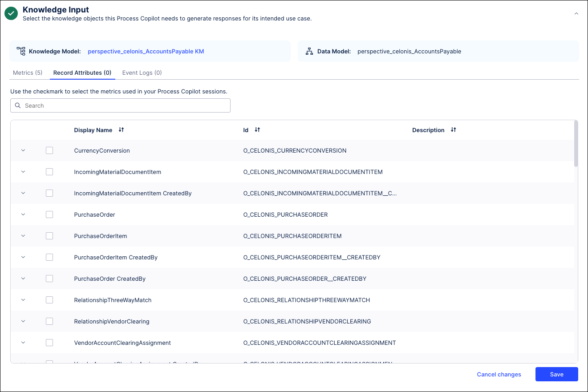Expand the PurchaseOrder row chevron

23,214
